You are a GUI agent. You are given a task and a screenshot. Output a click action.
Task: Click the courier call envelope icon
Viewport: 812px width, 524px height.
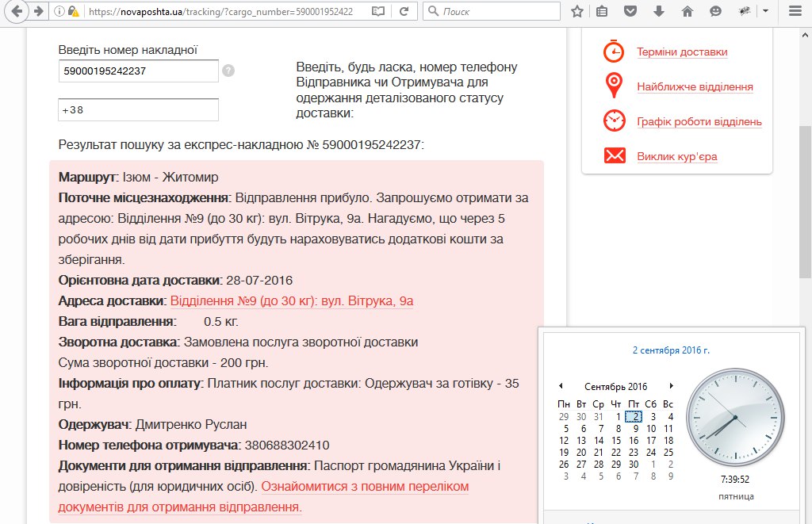[615, 155]
